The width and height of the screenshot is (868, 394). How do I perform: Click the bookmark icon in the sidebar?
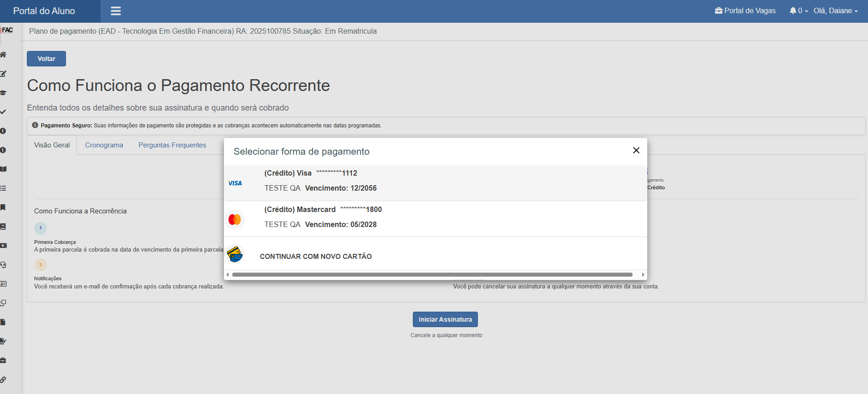3,207
